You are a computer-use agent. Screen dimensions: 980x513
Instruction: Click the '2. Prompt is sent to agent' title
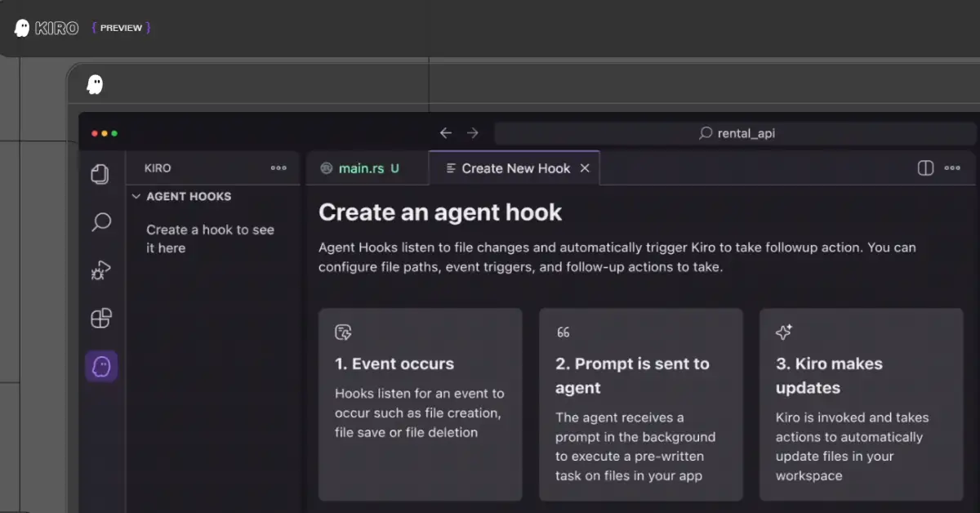click(632, 376)
